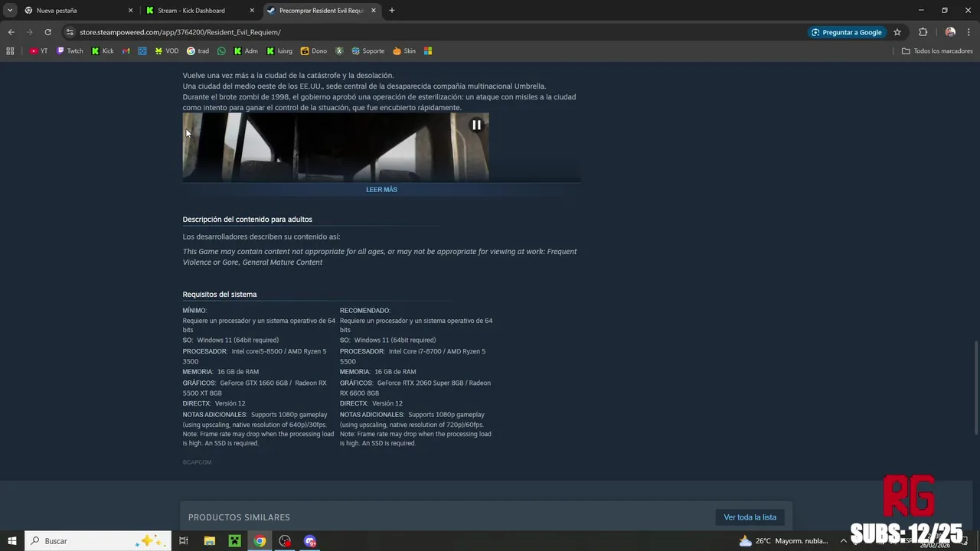The image size is (980, 551).
Task: Open a new browser tab
Action: tap(392, 11)
